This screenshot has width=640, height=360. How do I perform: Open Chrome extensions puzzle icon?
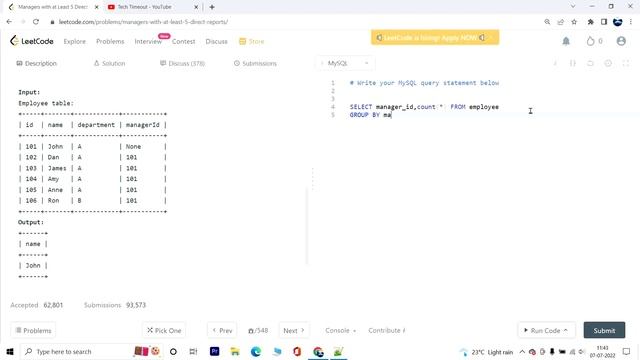click(x=590, y=22)
